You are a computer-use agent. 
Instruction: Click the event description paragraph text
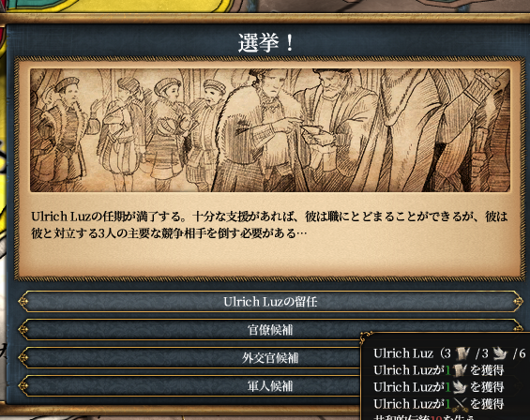269,225
